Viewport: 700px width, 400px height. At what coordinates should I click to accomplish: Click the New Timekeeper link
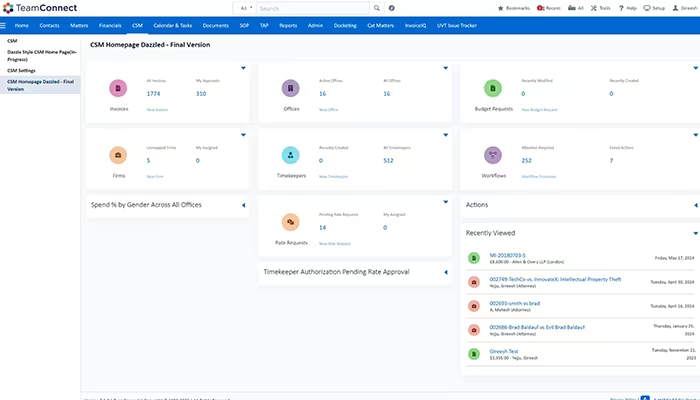coord(333,177)
